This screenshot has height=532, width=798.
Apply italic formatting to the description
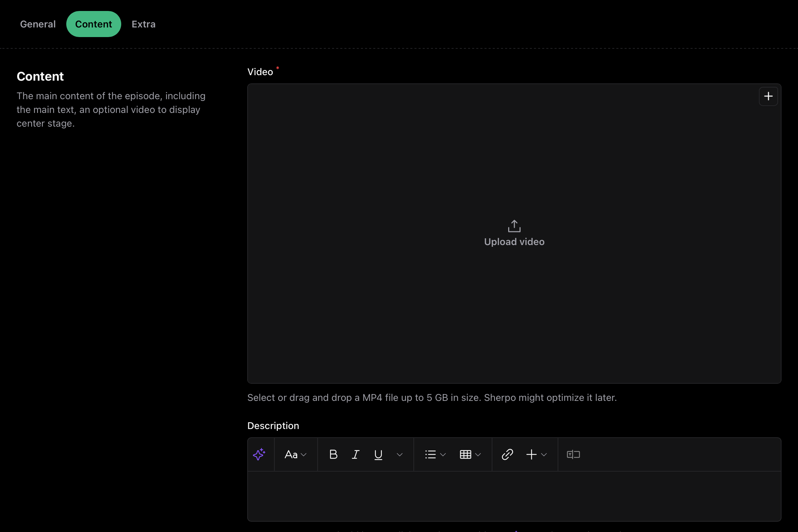[x=355, y=454]
